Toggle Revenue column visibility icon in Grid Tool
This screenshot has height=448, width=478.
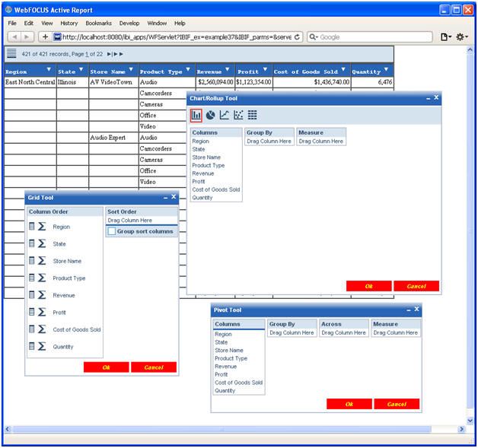point(32,294)
